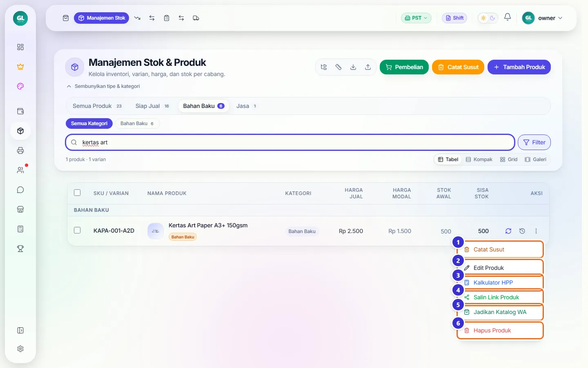Click the settings gear in sidebar
The height and width of the screenshot is (368, 588).
click(20, 349)
